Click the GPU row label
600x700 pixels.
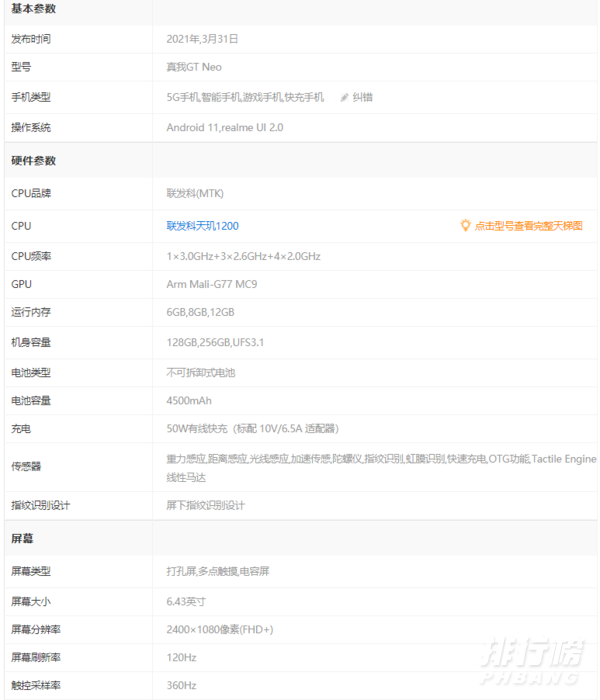21,284
